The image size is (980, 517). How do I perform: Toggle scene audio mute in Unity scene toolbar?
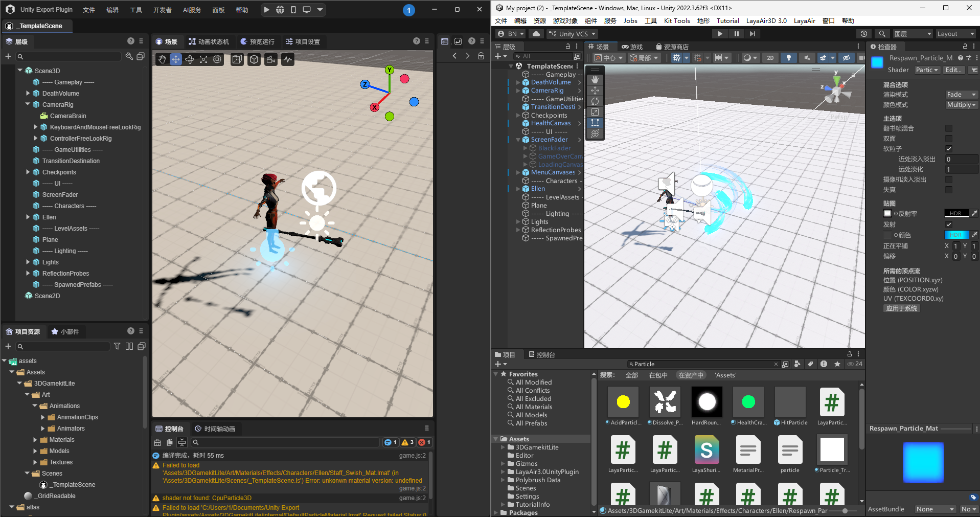[x=807, y=58]
